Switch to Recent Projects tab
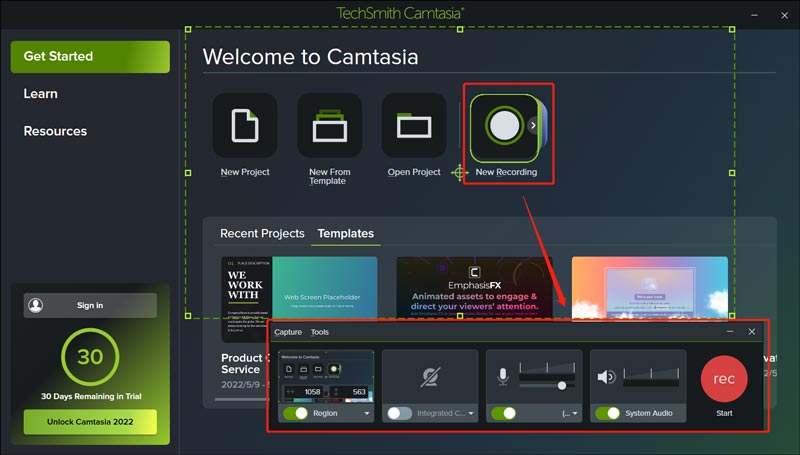 click(262, 234)
